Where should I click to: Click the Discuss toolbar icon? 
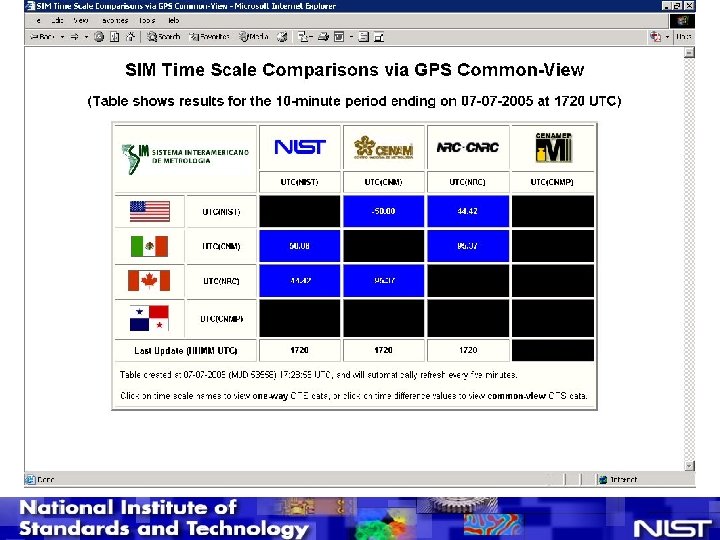click(364, 37)
